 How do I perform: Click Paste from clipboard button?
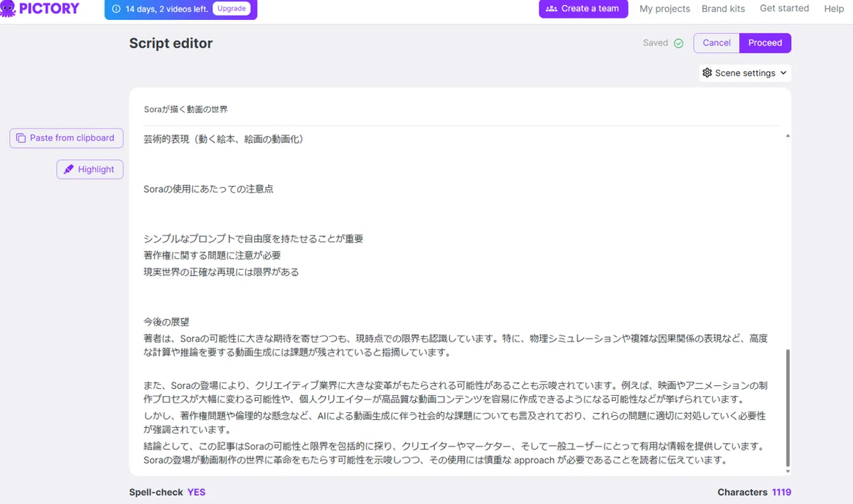(66, 138)
